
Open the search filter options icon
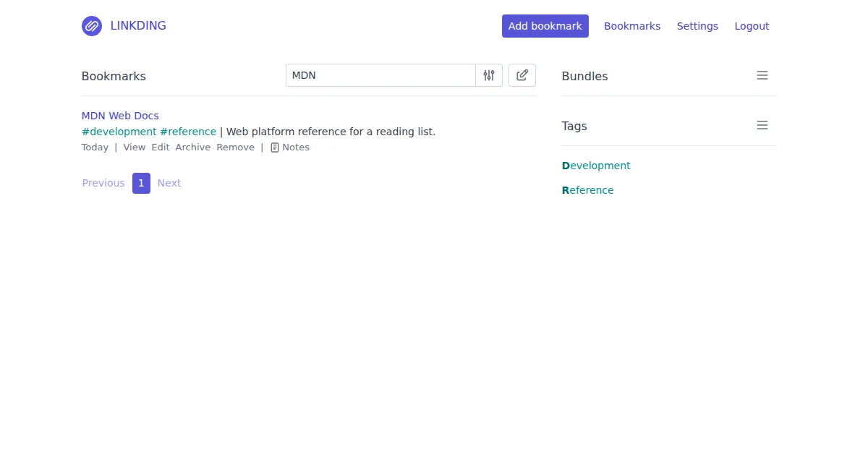point(489,75)
